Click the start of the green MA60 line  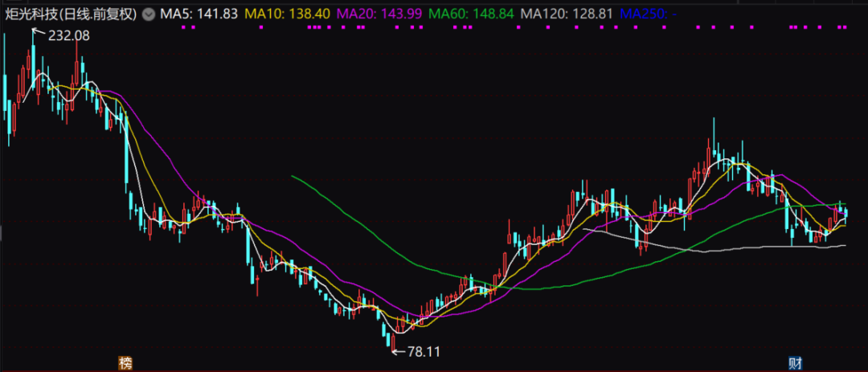click(293, 176)
